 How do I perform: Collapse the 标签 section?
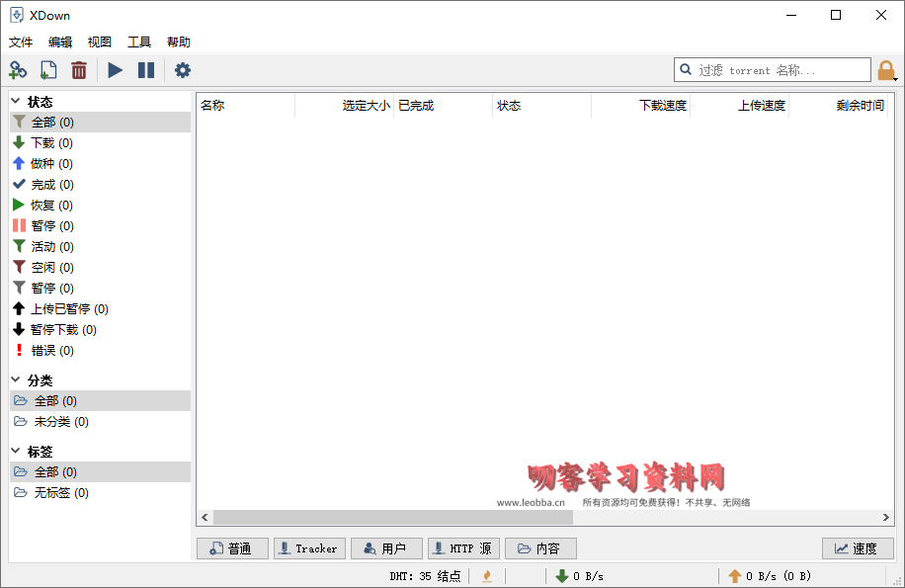pyautogui.click(x=16, y=452)
